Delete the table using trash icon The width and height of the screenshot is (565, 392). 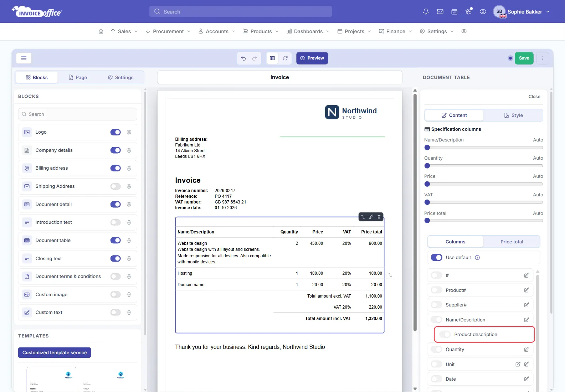point(379,217)
